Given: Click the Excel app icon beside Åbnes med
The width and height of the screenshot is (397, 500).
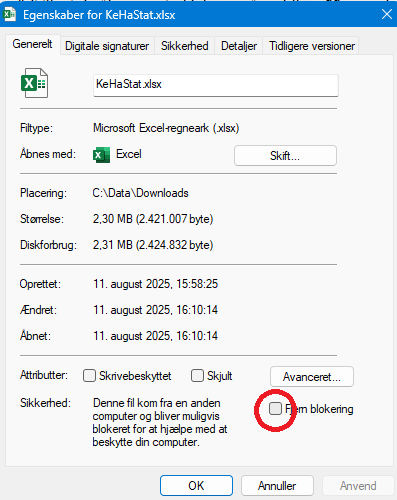Looking at the screenshot, I should (x=101, y=155).
